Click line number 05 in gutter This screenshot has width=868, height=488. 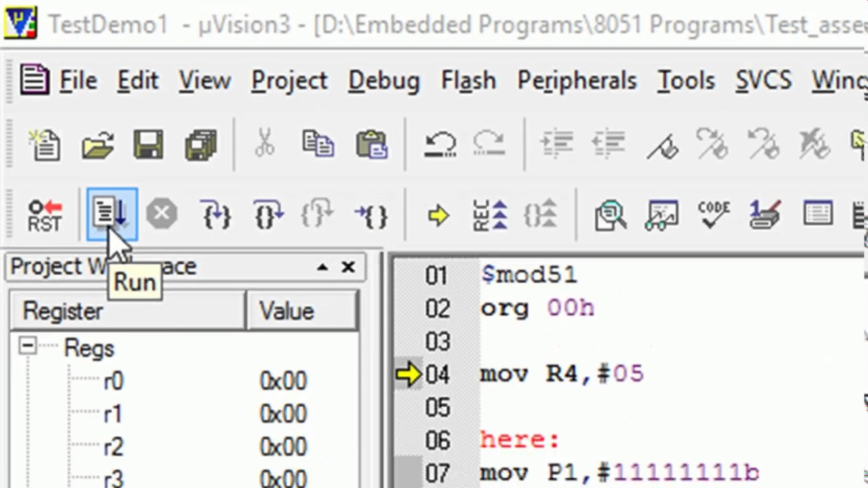[x=437, y=408]
